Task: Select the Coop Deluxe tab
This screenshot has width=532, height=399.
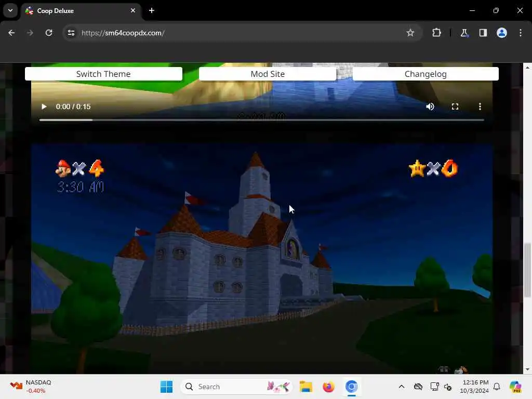Action: (x=82, y=11)
